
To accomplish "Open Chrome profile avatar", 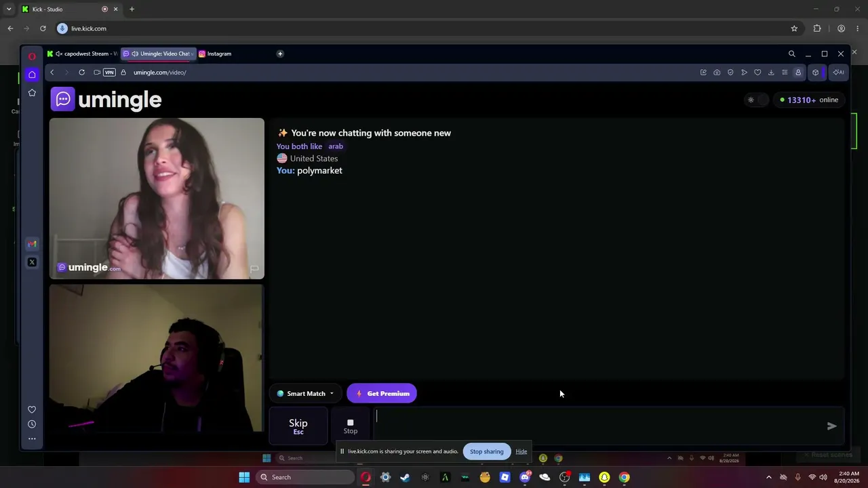I will point(841,28).
